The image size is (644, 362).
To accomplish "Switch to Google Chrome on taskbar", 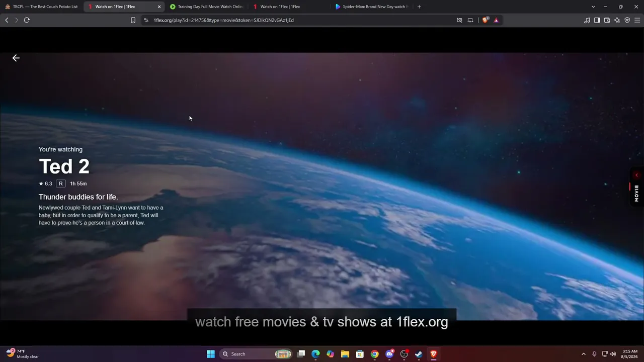I will point(374,354).
